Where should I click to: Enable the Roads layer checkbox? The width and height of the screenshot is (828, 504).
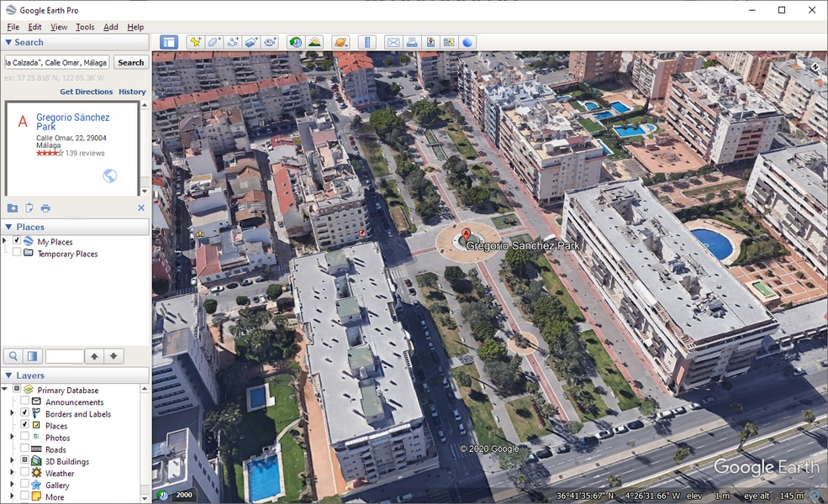[x=24, y=449]
